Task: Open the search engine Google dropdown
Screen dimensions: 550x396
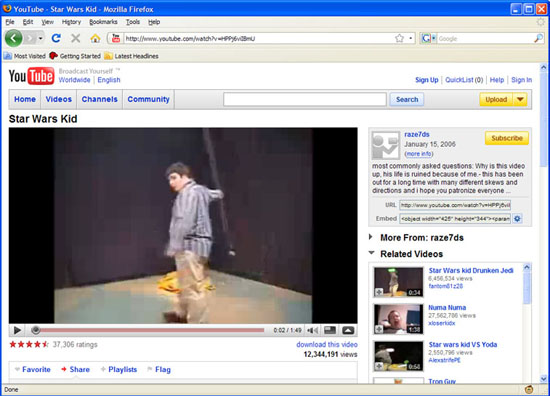Action: [428, 38]
